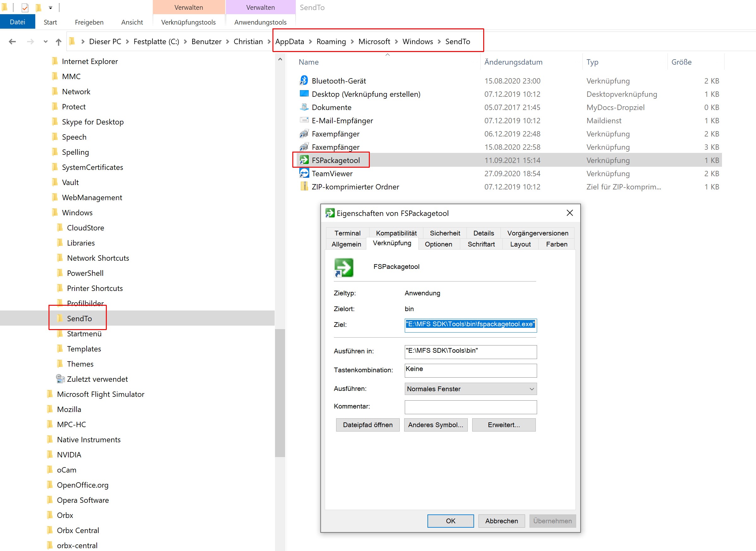Select the Templates folder in tree
Screen dimensions: 756x551
tap(84, 349)
